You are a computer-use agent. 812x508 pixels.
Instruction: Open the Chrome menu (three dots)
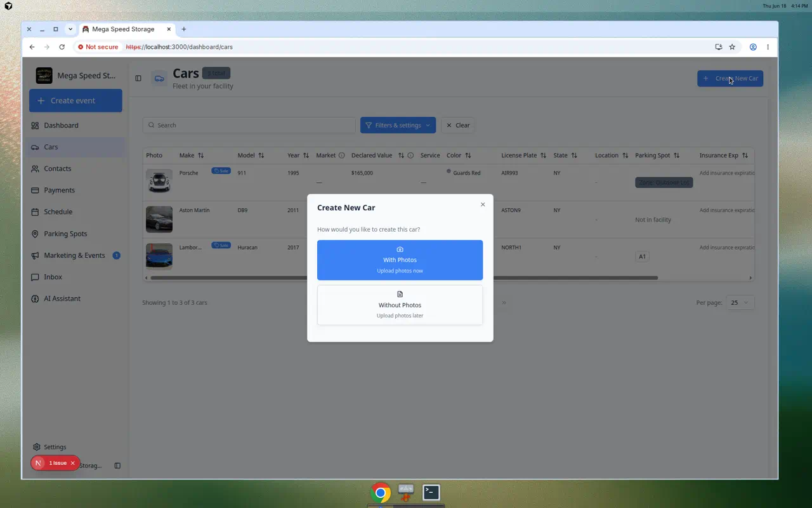[768, 47]
